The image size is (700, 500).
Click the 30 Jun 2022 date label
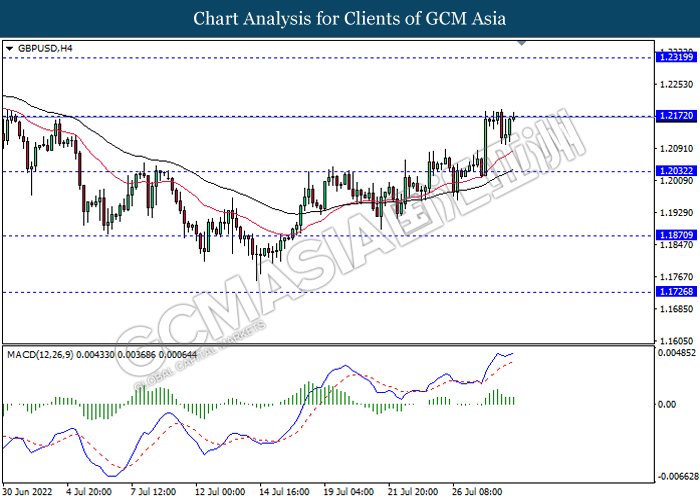pyautogui.click(x=28, y=492)
